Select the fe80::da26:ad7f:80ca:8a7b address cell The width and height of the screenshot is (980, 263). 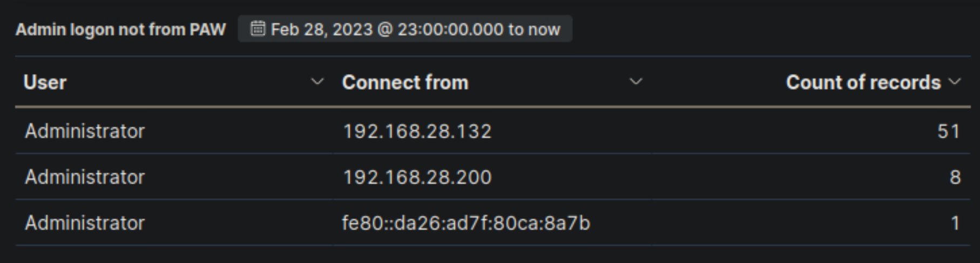465,223
